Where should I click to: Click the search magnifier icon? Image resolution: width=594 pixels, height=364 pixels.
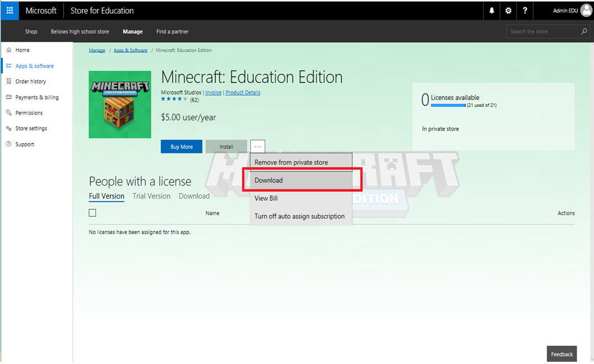click(x=584, y=32)
